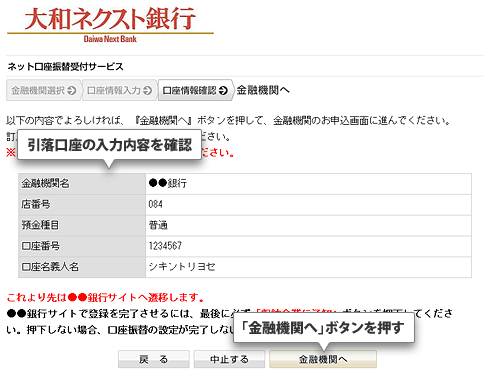Click the ●●銀行 value cell

click(x=308, y=184)
